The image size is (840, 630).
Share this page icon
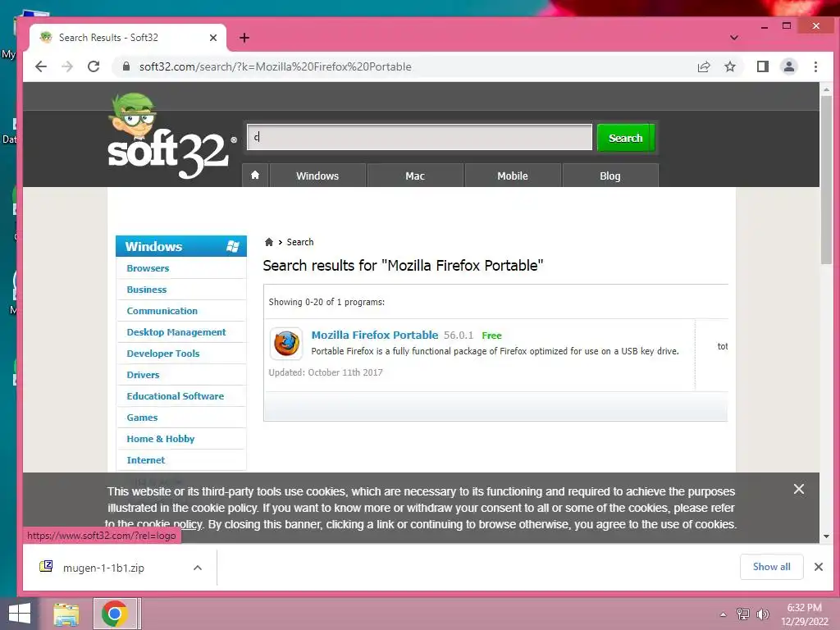tap(703, 66)
